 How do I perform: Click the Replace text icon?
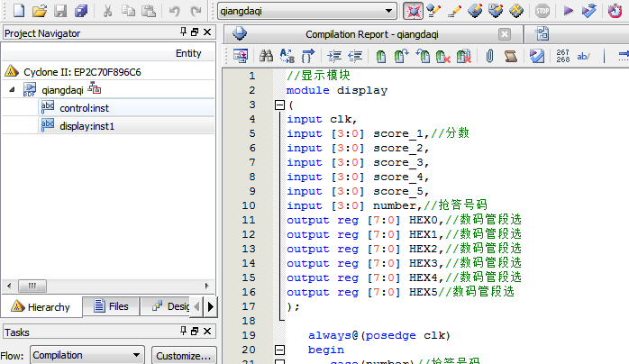pos(287,56)
